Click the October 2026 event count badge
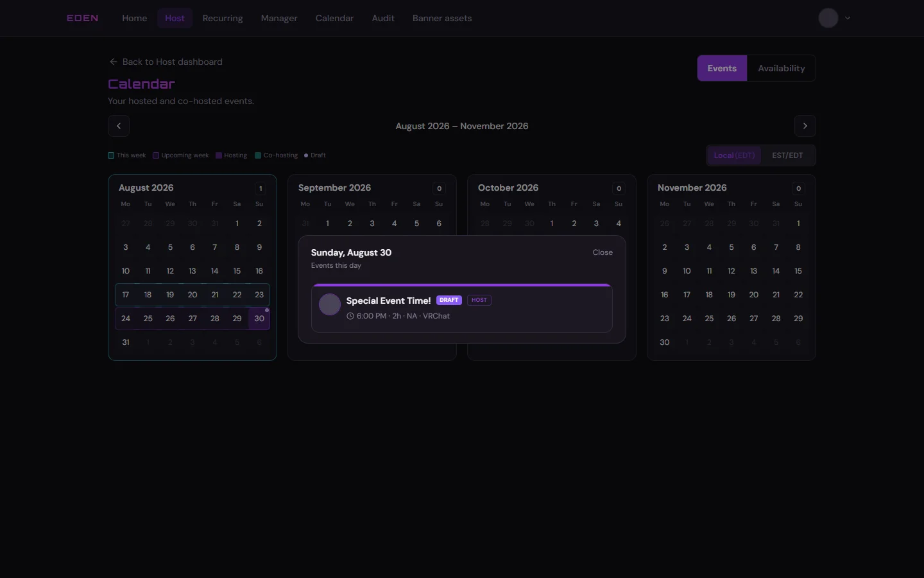The height and width of the screenshot is (578, 924). pyautogui.click(x=619, y=188)
